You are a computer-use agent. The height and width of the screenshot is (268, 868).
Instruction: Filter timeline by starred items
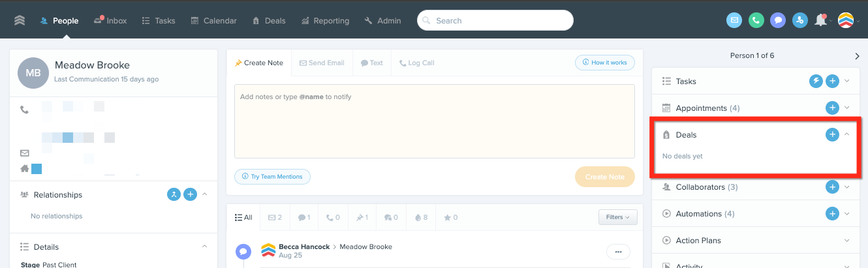click(450, 217)
